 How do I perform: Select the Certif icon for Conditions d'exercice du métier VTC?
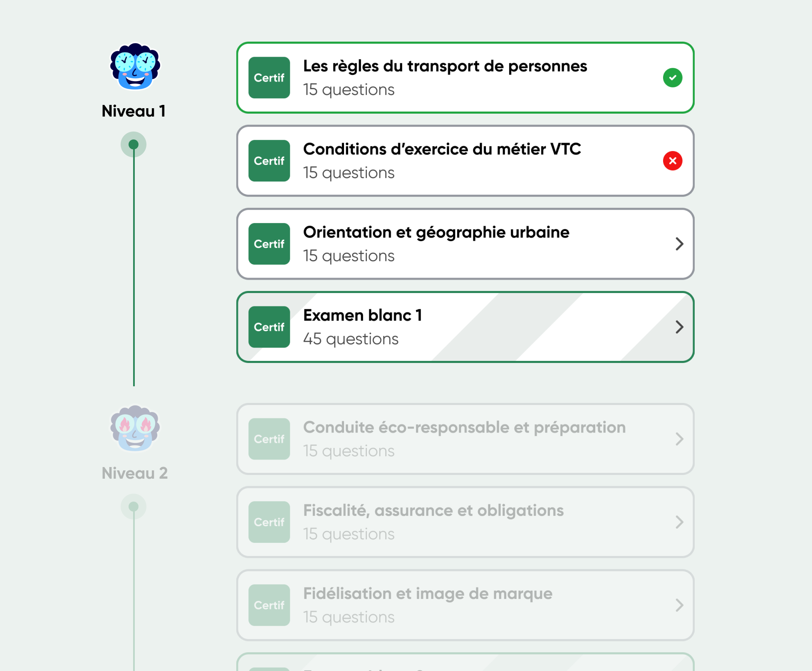coord(269,161)
